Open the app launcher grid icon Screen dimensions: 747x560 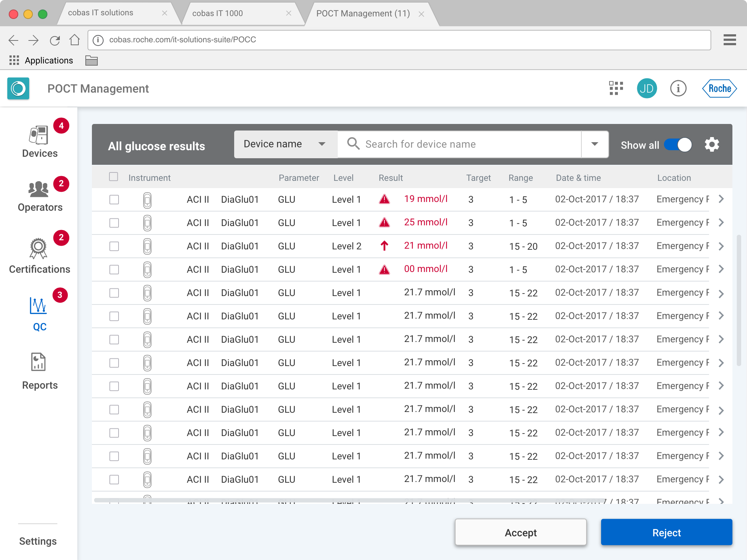(x=616, y=88)
